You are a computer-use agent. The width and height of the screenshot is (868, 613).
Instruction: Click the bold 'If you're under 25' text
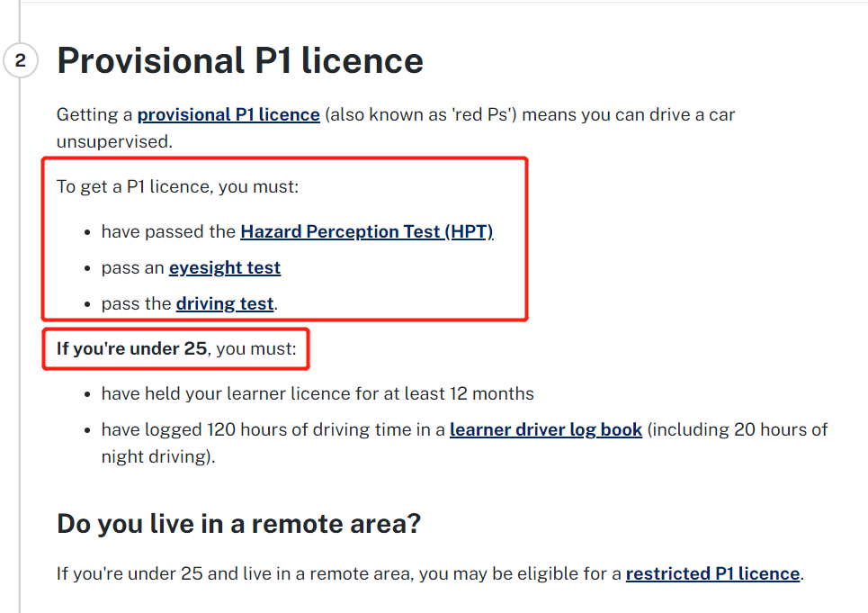[x=131, y=349]
